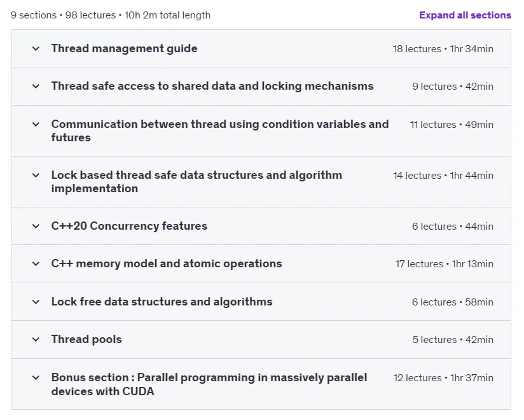Select Lock based thread safe data structures title

[x=197, y=181]
